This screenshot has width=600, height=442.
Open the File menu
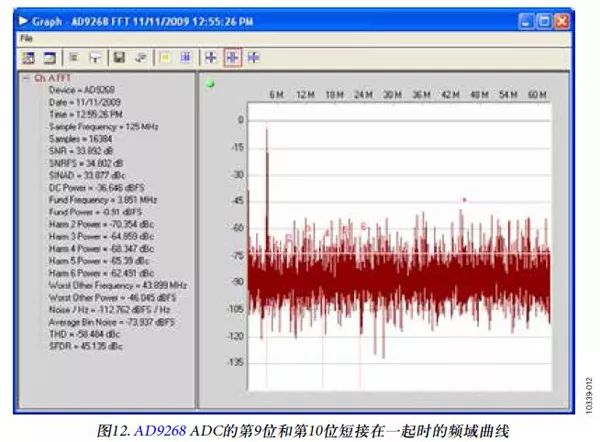pyautogui.click(x=26, y=38)
